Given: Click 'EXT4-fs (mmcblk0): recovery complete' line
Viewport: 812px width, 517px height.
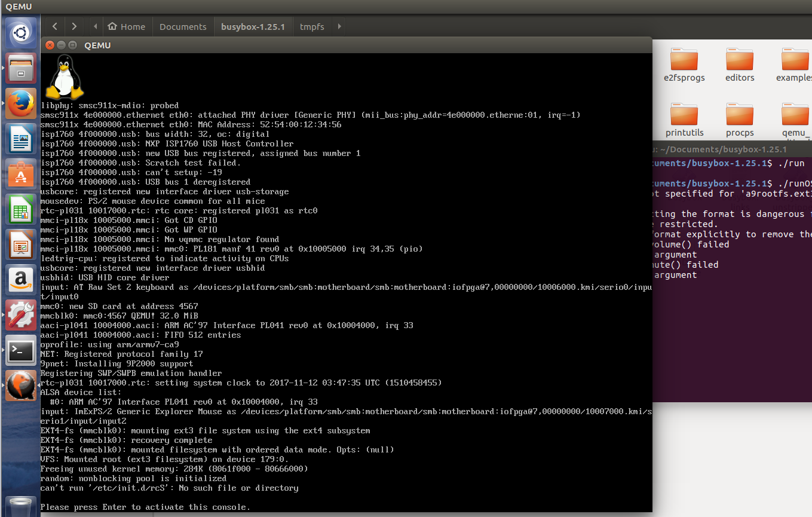Looking at the screenshot, I should pyautogui.click(x=126, y=440).
